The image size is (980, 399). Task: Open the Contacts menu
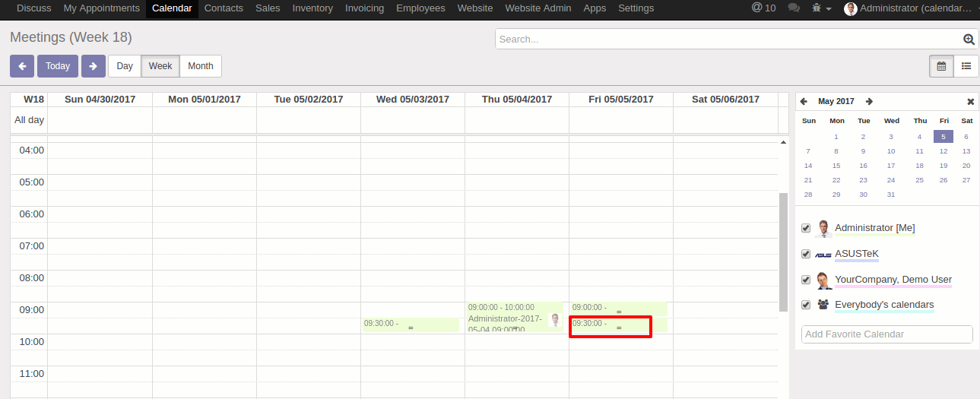point(224,8)
